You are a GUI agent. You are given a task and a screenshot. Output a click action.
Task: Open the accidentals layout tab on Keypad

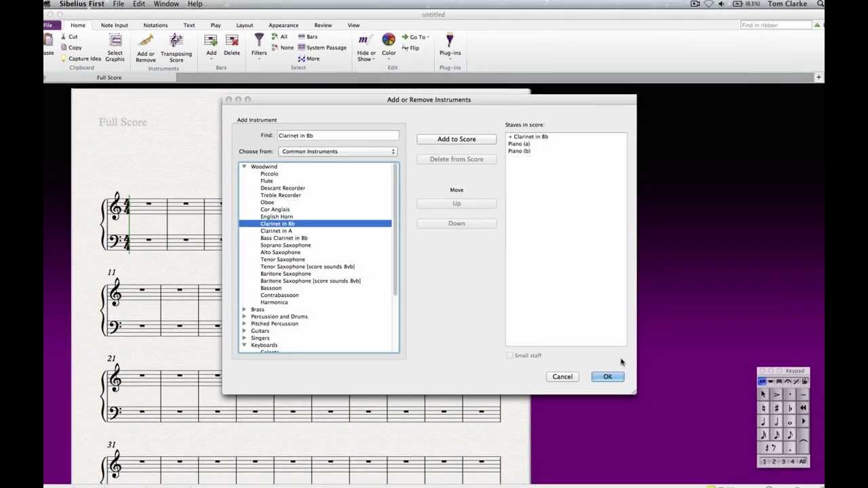click(x=804, y=382)
